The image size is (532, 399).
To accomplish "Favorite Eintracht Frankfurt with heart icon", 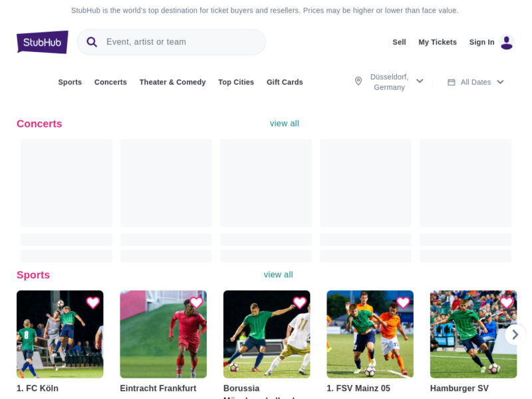I will pyautogui.click(x=196, y=303).
